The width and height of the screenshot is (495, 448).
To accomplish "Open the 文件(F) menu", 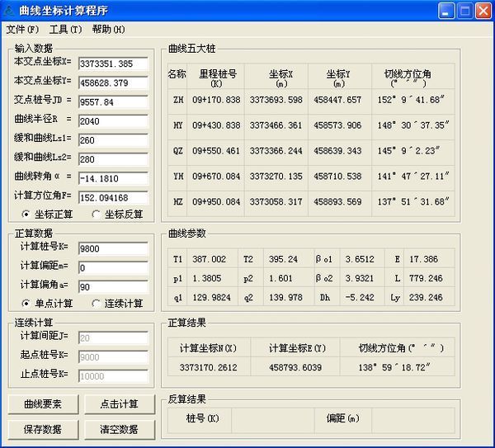I will click(x=22, y=30).
